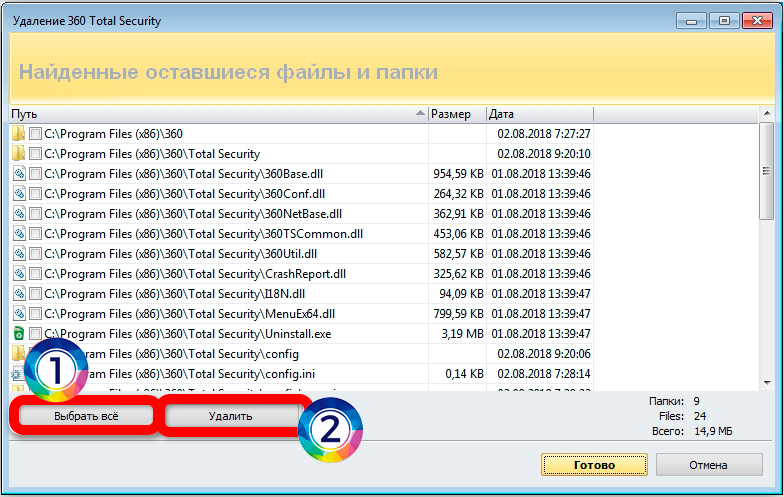Check the 360Base.dll checkbox
This screenshot has height=497, width=784.
click(35, 174)
